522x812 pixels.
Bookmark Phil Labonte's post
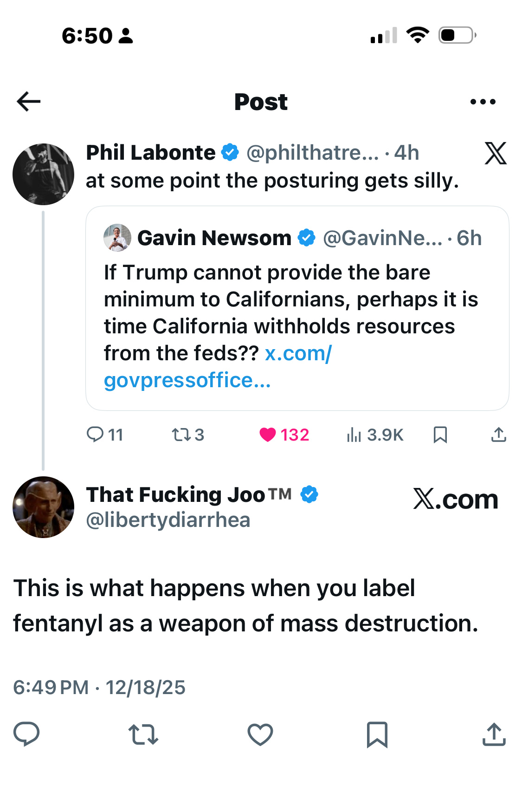tap(440, 435)
